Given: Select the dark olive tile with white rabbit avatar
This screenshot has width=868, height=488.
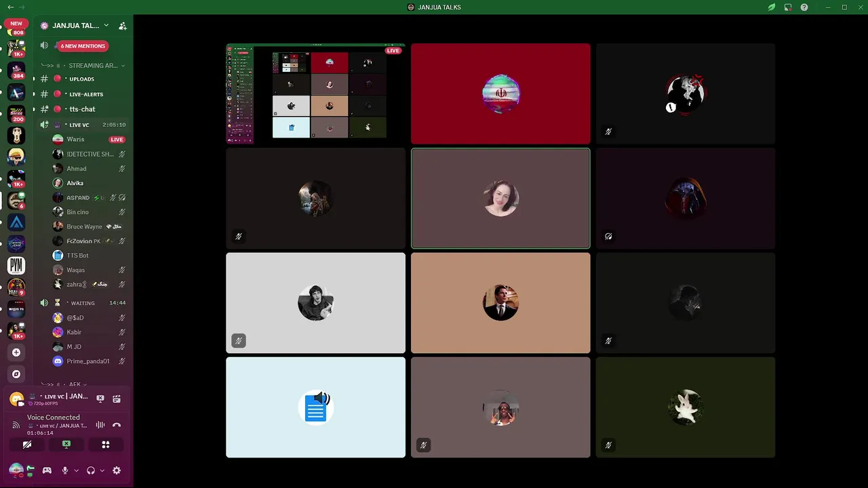Looking at the screenshot, I should pyautogui.click(x=686, y=407).
